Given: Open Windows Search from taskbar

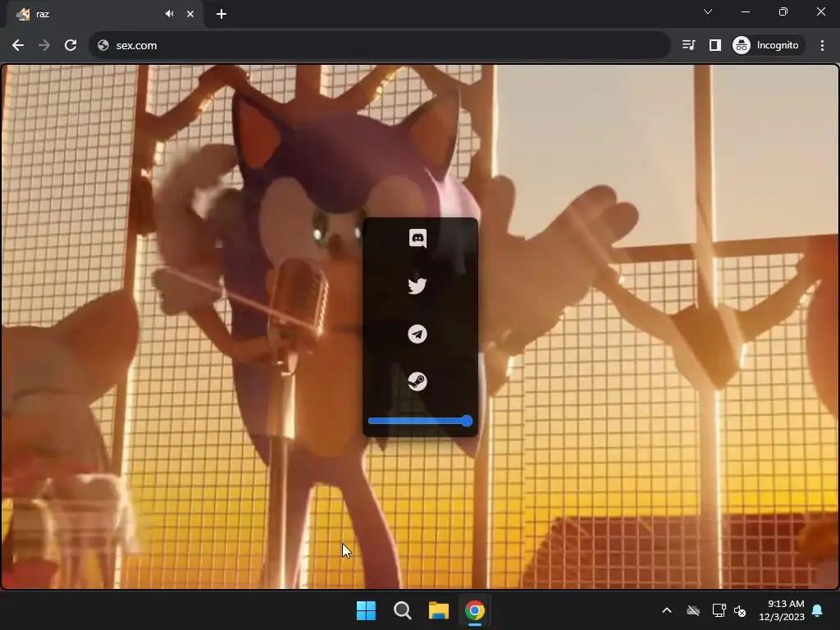Looking at the screenshot, I should click(x=402, y=610).
